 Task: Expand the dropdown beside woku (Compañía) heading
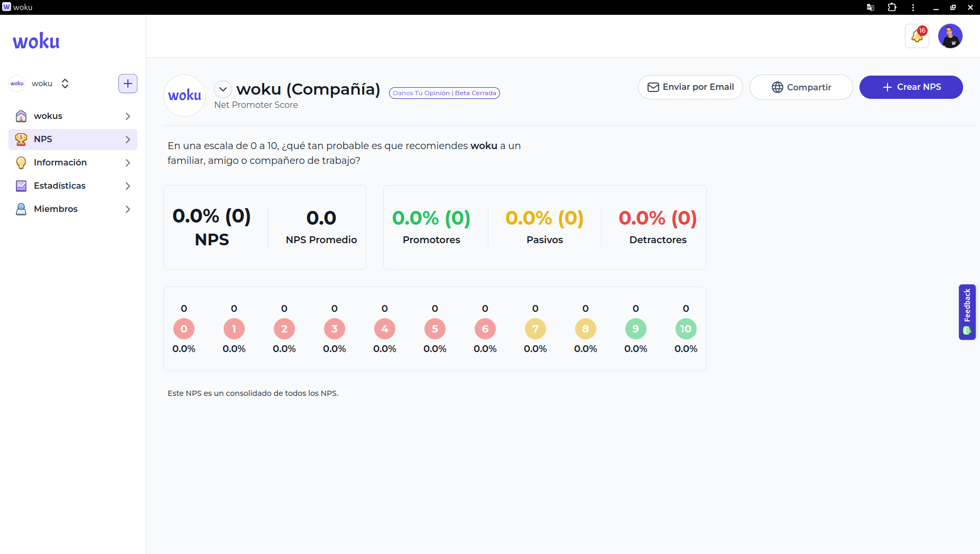tap(223, 89)
